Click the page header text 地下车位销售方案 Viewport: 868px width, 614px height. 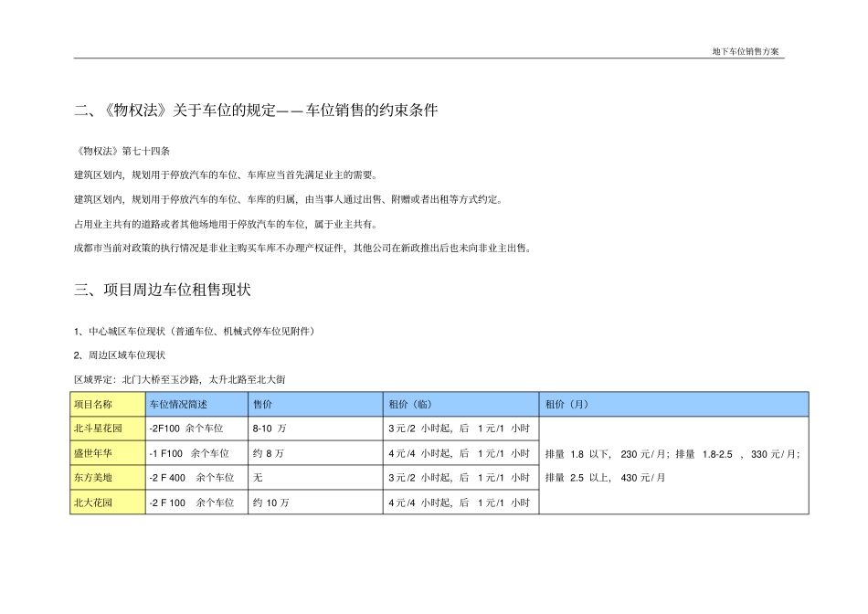(x=745, y=51)
